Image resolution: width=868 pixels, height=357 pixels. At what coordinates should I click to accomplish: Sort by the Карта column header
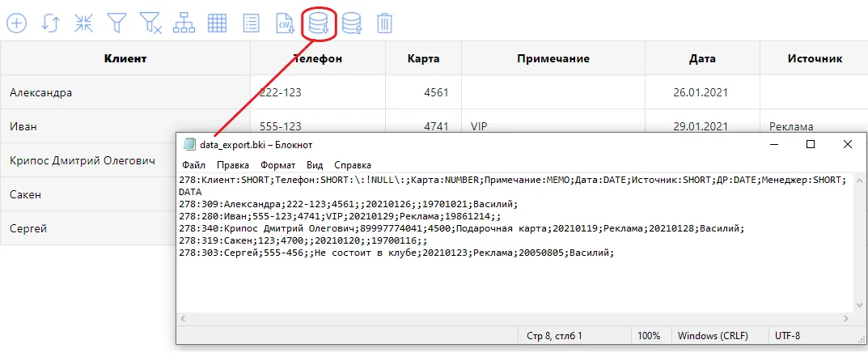pos(423,58)
